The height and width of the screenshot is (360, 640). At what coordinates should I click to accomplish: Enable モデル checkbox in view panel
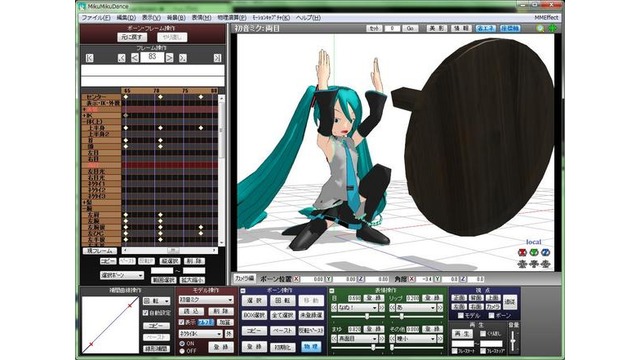tap(461, 316)
